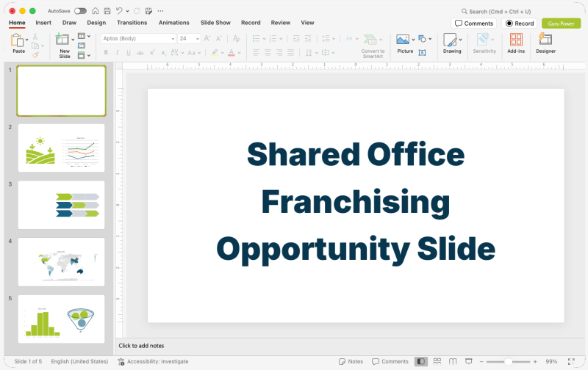Apply the red font color
This screenshot has height=370, width=588.
232,52
